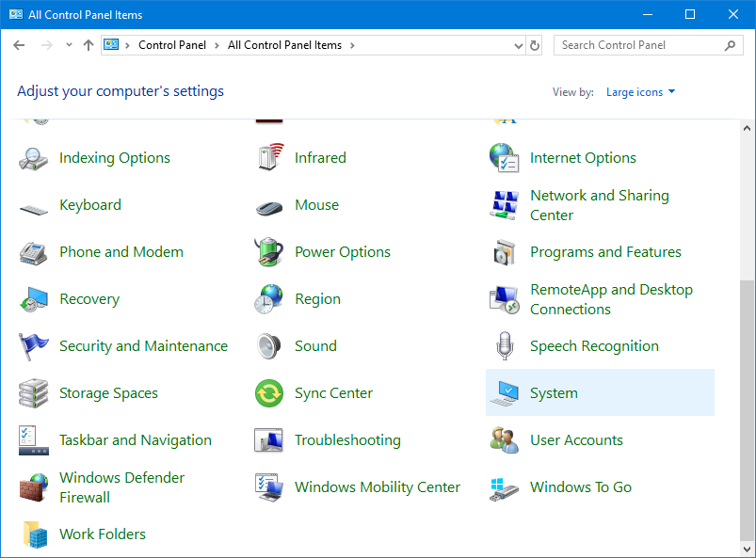The width and height of the screenshot is (756, 558).
Task: Expand the address bar history dropdown
Action: click(519, 46)
